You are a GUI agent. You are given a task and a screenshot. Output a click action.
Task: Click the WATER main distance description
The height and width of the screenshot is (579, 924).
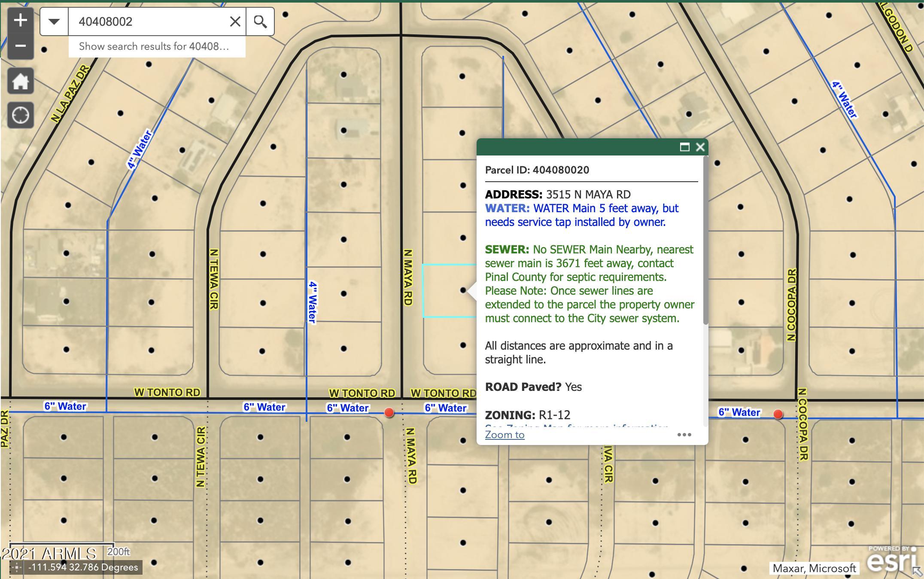click(582, 215)
